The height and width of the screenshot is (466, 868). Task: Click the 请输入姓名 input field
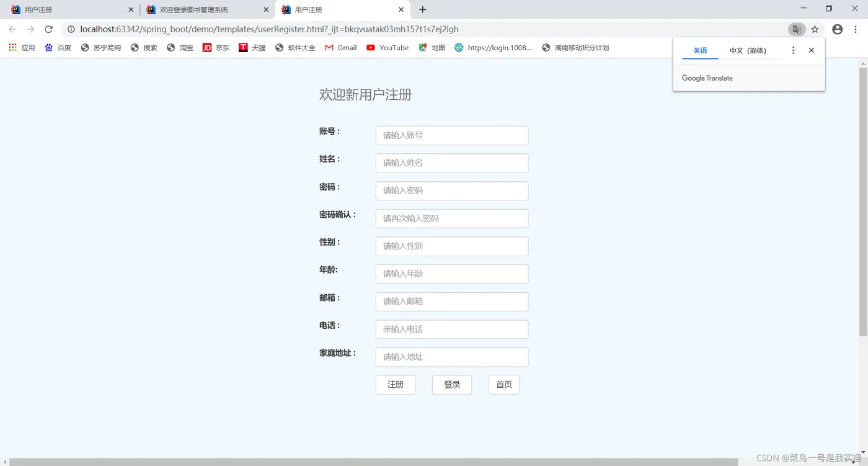pyautogui.click(x=452, y=163)
